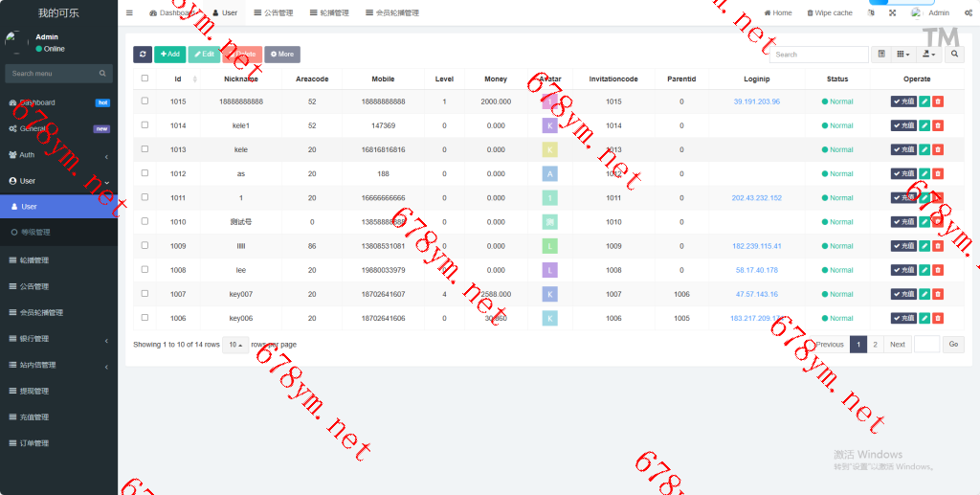This screenshot has width=980, height=495.
Task: Open the settings gears icon at top right
Action: (969, 13)
